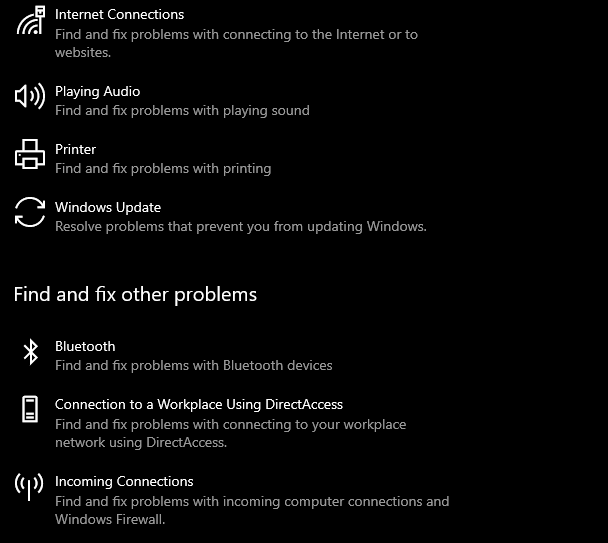Image resolution: width=608 pixels, height=543 pixels.
Task: Click the 'problems with Bluetooth devices' description
Action: tap(193, 366)
